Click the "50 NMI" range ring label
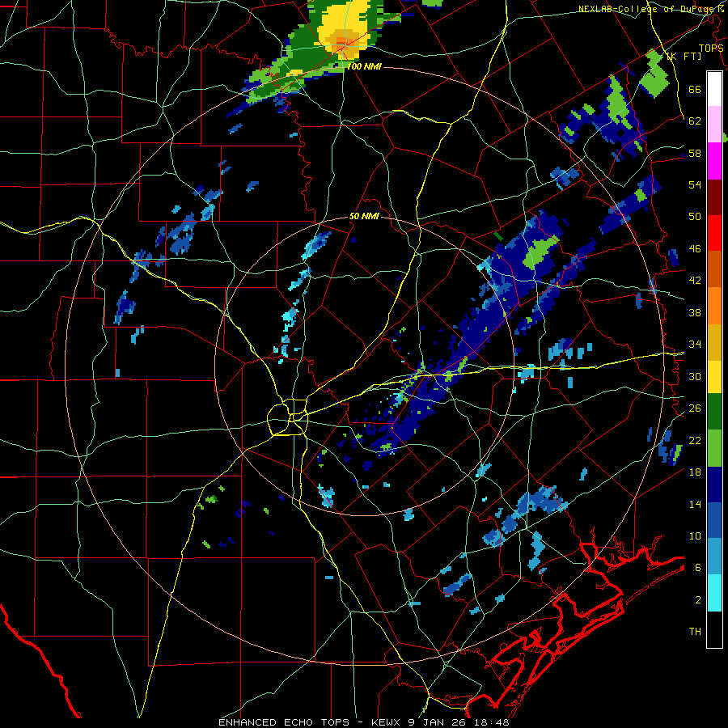 pyautogui.click(x=365, y=217)
